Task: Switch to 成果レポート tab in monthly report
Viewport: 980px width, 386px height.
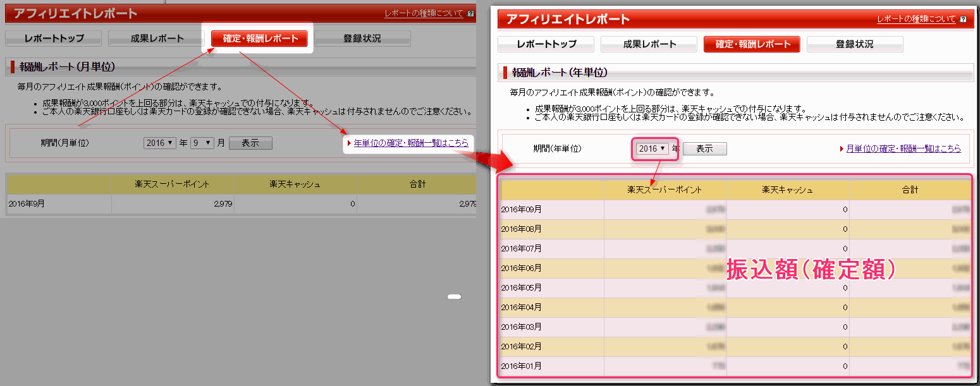Action: 157,39
